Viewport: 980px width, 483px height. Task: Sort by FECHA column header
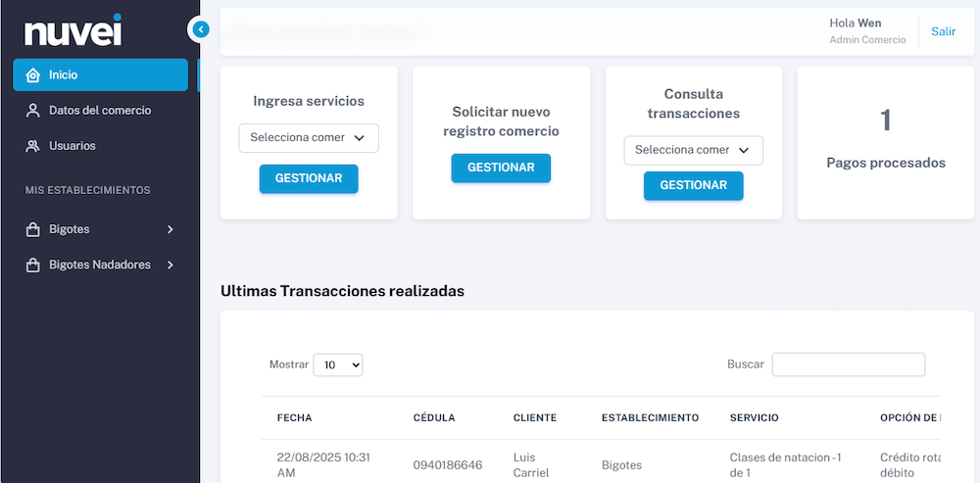click(294, 418)
